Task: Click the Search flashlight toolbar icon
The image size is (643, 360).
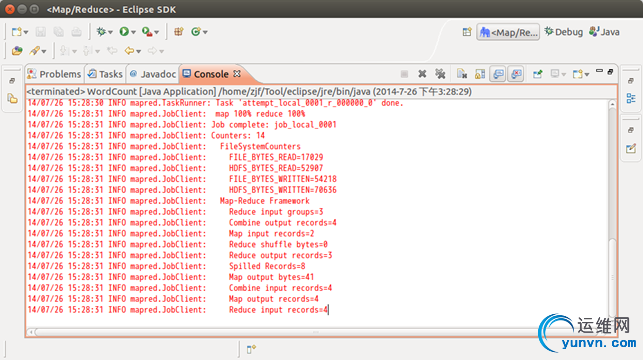Action: tap(34, 51)
